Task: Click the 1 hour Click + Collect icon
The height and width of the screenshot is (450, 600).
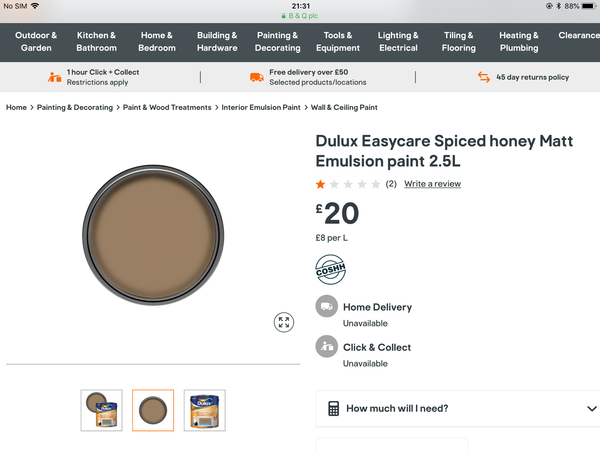Action: tap(54, 77)
